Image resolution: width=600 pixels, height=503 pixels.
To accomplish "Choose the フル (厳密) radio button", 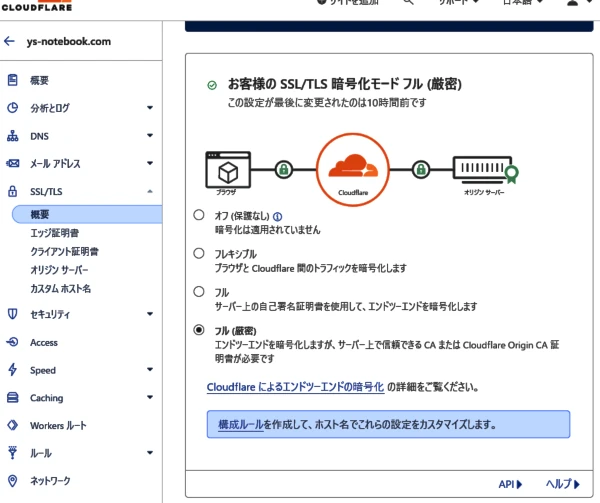I will point(197,330).
